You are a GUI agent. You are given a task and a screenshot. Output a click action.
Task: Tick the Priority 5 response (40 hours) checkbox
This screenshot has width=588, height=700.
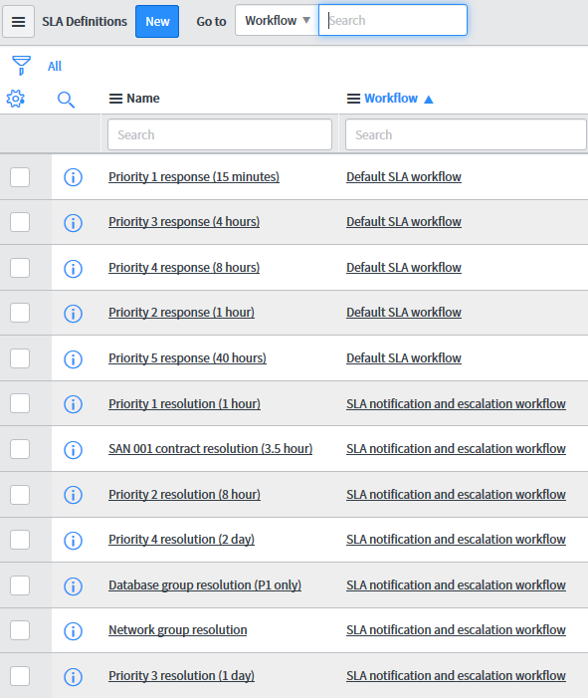(x=20, y=358)
